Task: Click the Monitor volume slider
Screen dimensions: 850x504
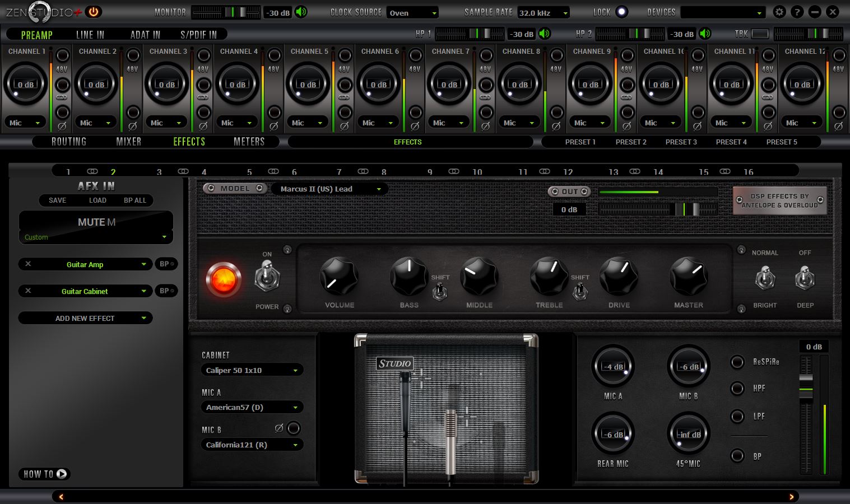Action: click(226, 12)
